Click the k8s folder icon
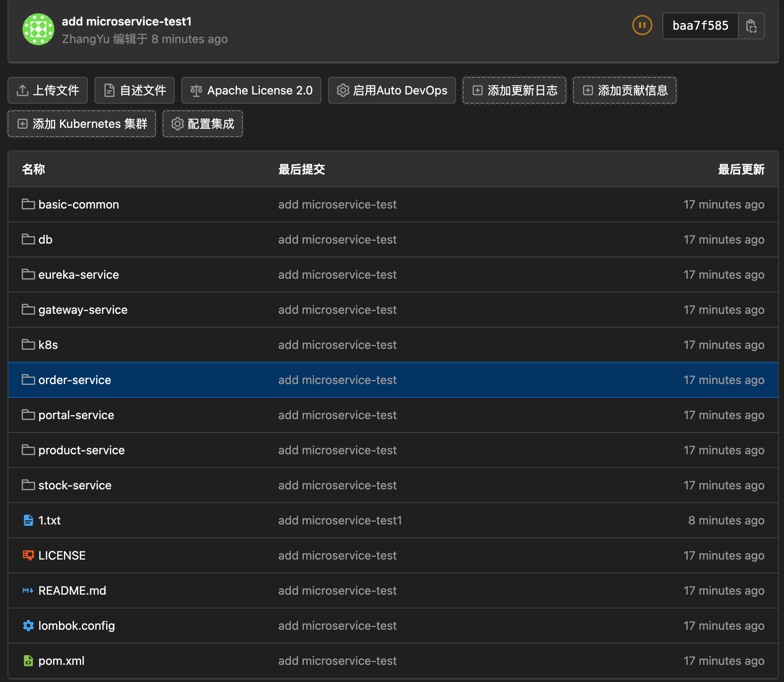 point(28,345)
